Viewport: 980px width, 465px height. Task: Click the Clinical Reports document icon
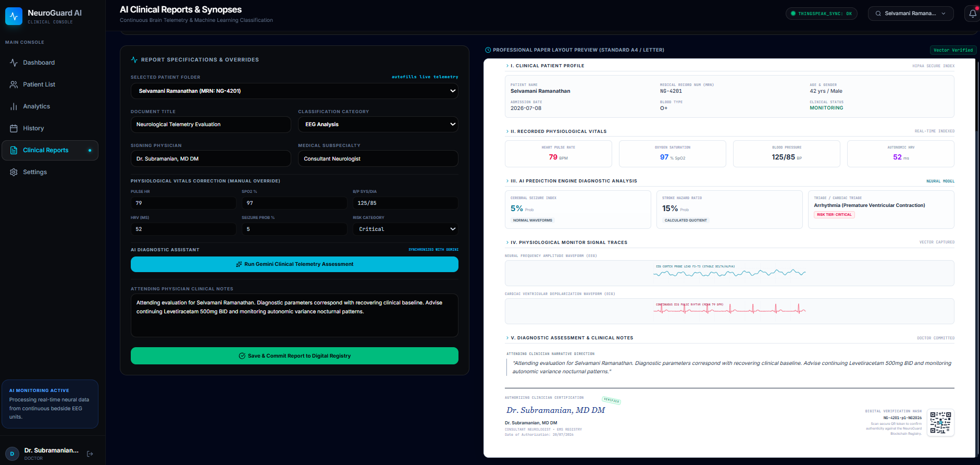click(14, 150)
